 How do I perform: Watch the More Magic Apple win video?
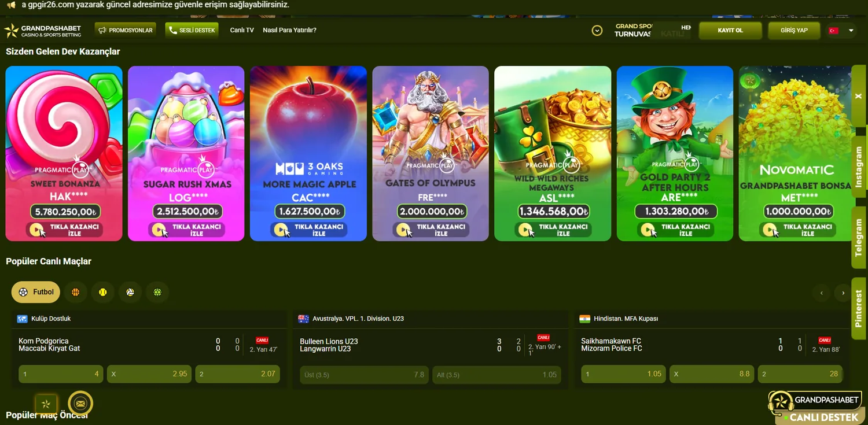(308, 230)
